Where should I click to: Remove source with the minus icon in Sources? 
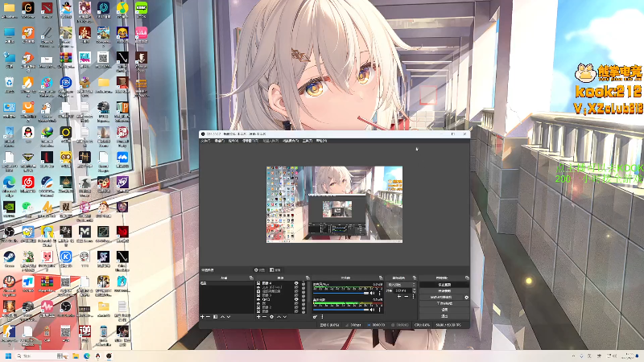tap(265, 317)
